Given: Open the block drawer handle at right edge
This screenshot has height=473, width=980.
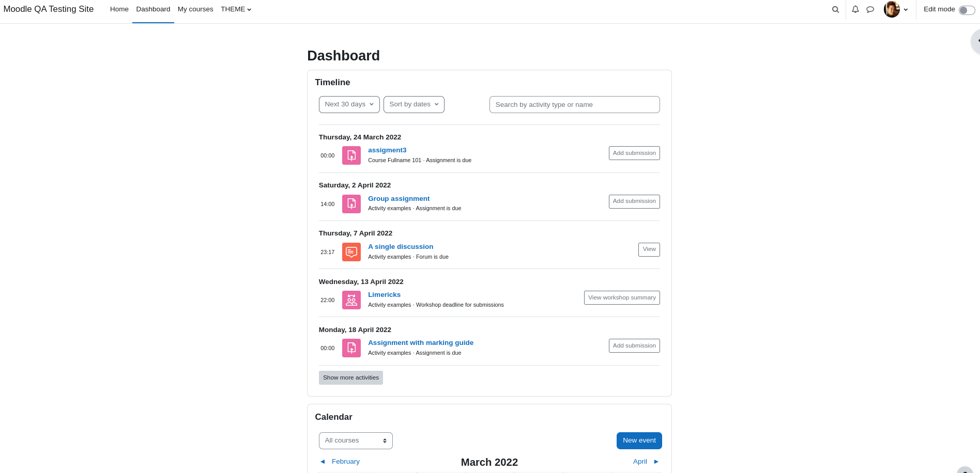Looking at the screenshot, I should point(976,41).
